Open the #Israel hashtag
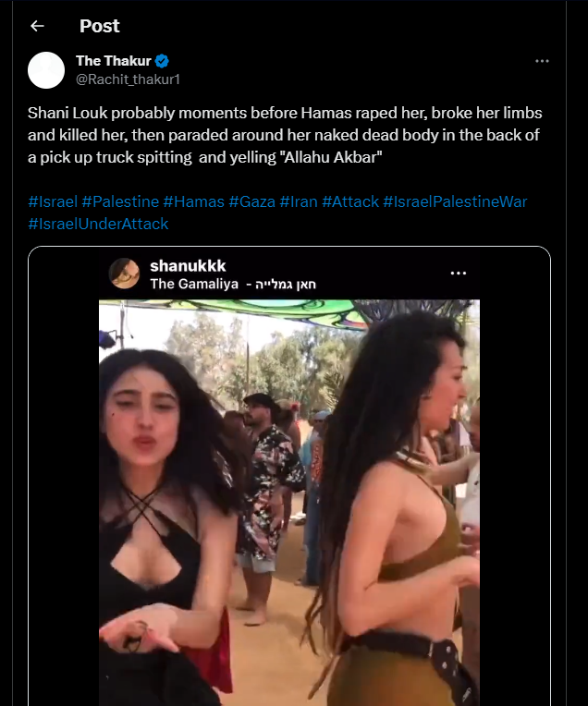The height and width of the screenshot is (706, 588). tap(51, 201)
